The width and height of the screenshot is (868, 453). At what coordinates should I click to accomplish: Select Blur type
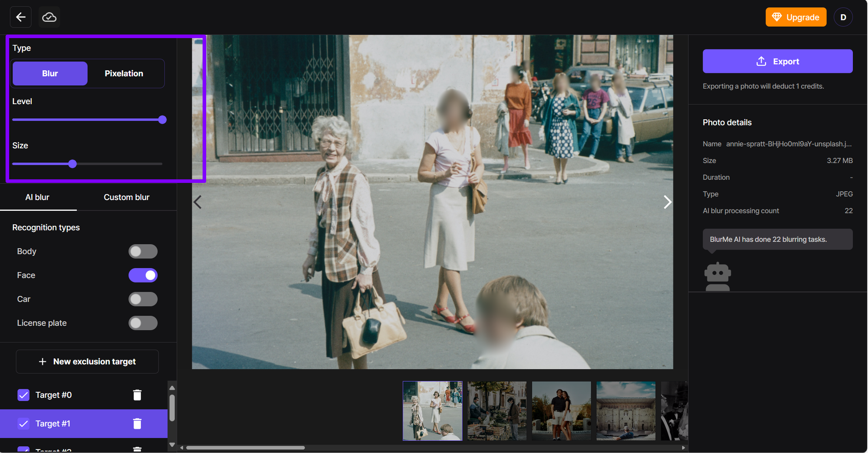[x=50, y=73]
